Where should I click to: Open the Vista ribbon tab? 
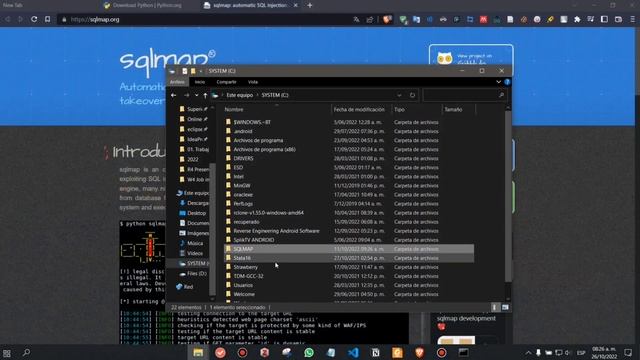click(253, 82)
